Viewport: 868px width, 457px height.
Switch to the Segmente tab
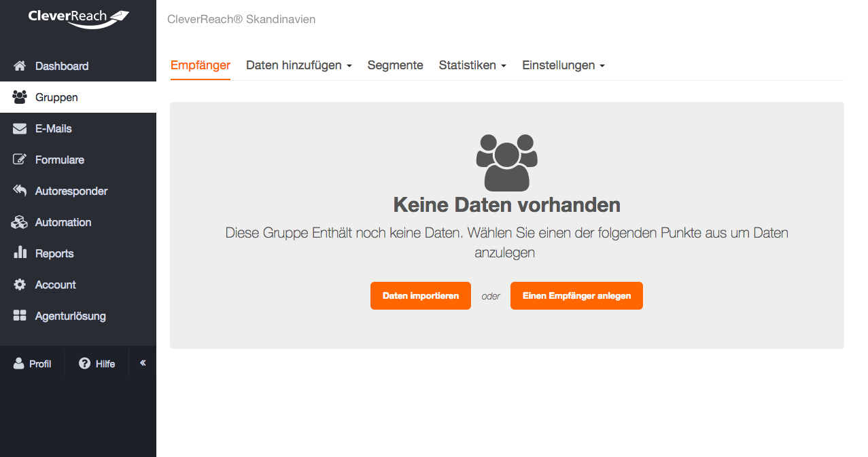tap(396, 65)
